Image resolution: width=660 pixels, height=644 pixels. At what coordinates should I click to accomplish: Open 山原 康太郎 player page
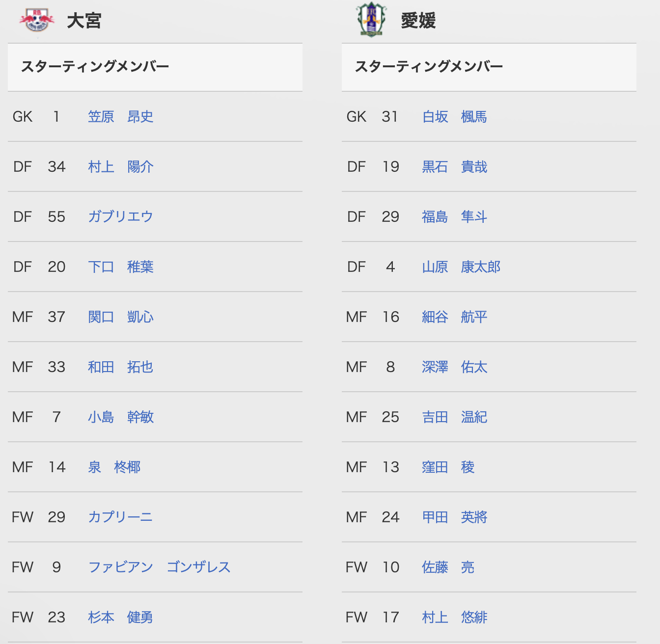(461, 267)
